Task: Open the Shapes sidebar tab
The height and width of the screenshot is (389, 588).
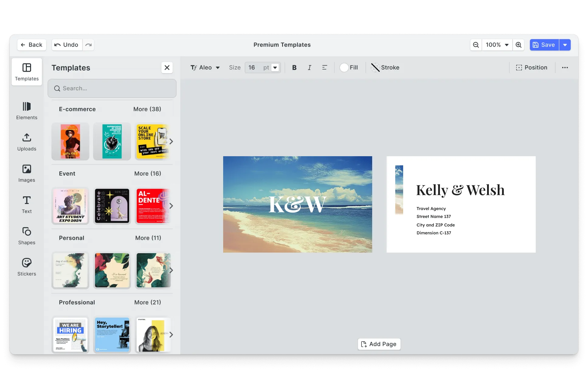Action: 27,236
